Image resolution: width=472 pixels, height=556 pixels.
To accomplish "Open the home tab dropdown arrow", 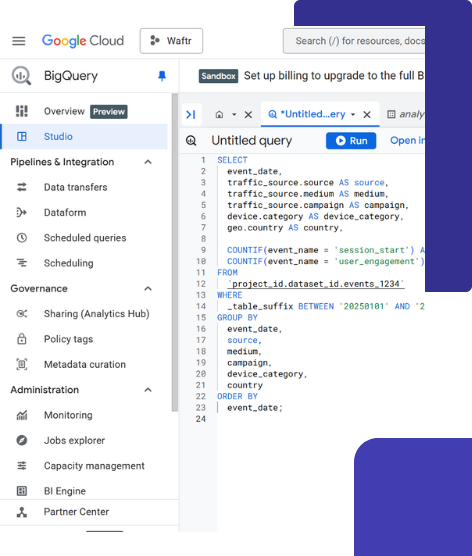I will [234, 115].
